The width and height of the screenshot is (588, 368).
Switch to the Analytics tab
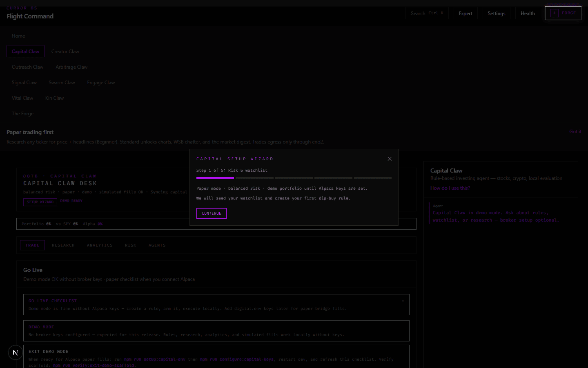click(100, 245)
